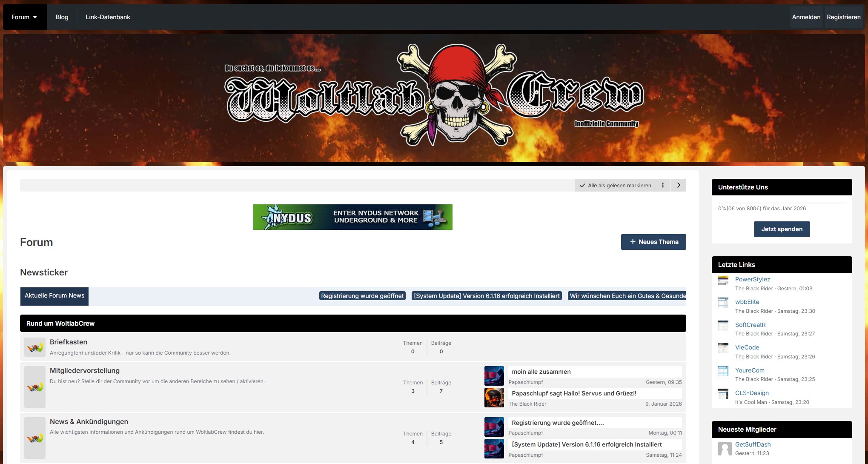Click the right chevron sidebar toggle
The height and width of the screenshot is (464, 868).
pos(679,185)
